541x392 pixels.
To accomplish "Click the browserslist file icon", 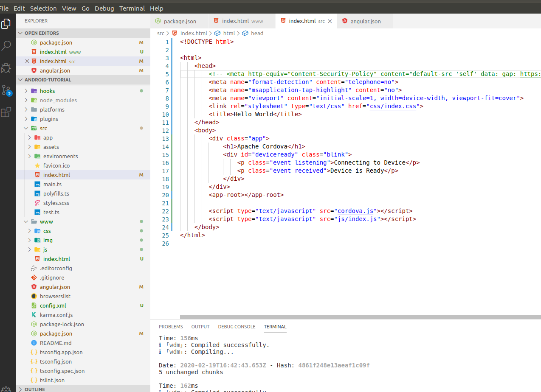I will tap(34, 296).
